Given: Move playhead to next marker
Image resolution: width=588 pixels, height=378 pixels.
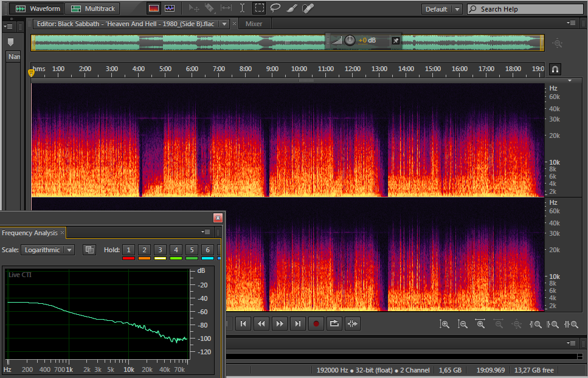Looking at the screenshot, I should tap(298, 324).
